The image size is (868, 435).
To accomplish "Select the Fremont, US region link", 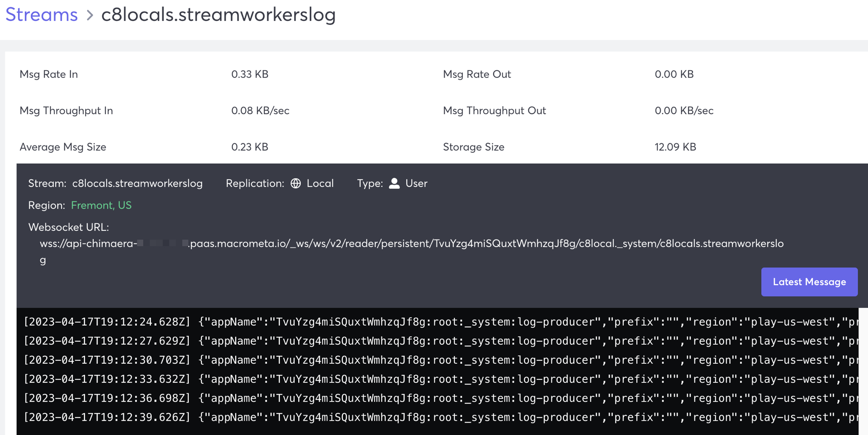I will click(101, 205).
